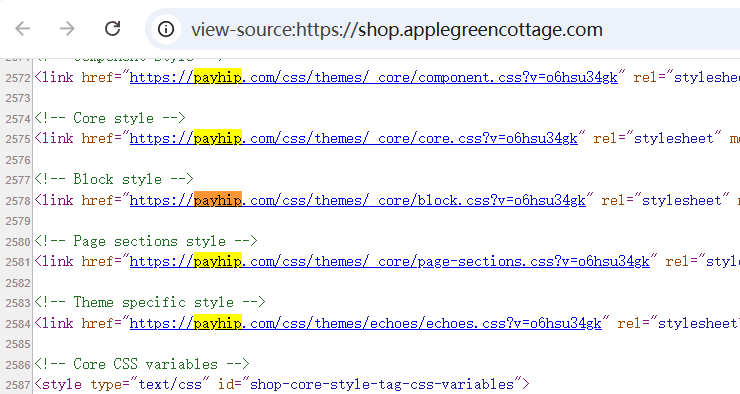Click the "Page sections style" comment

point(146,241)
